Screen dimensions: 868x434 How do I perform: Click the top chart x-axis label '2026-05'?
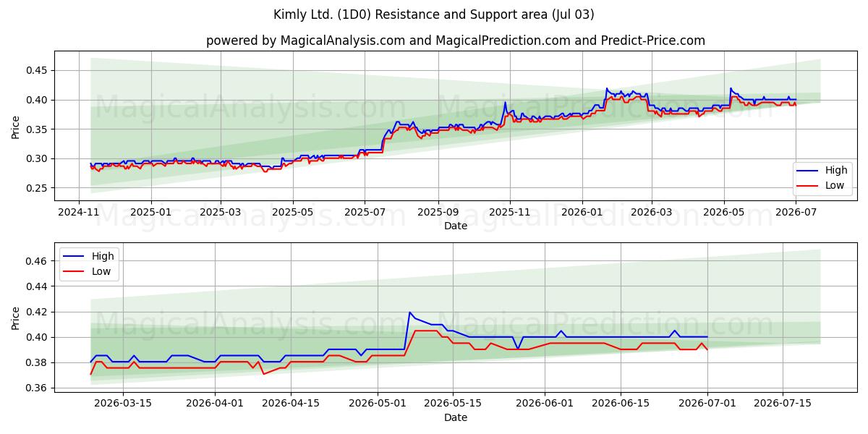pyautogui.click(x=724, y=213)
